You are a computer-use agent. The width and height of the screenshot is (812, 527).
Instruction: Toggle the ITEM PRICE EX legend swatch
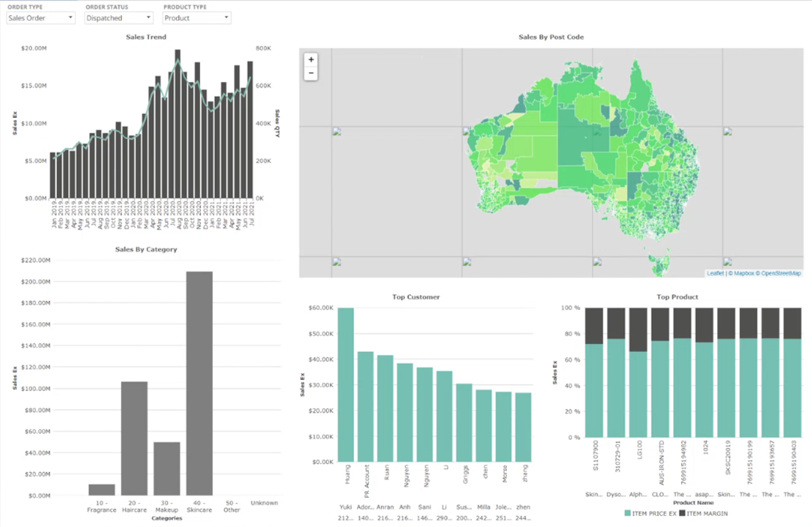coord(627,513)
